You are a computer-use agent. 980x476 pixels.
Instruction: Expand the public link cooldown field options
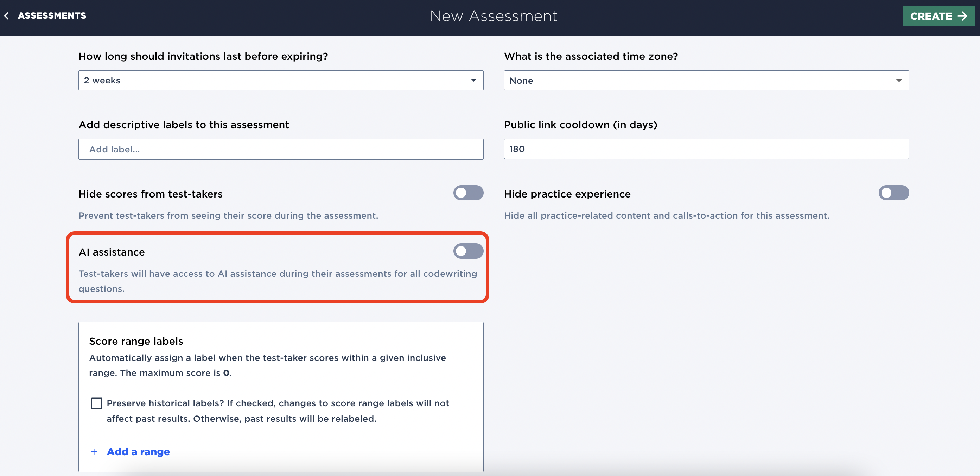coord(706,149)
